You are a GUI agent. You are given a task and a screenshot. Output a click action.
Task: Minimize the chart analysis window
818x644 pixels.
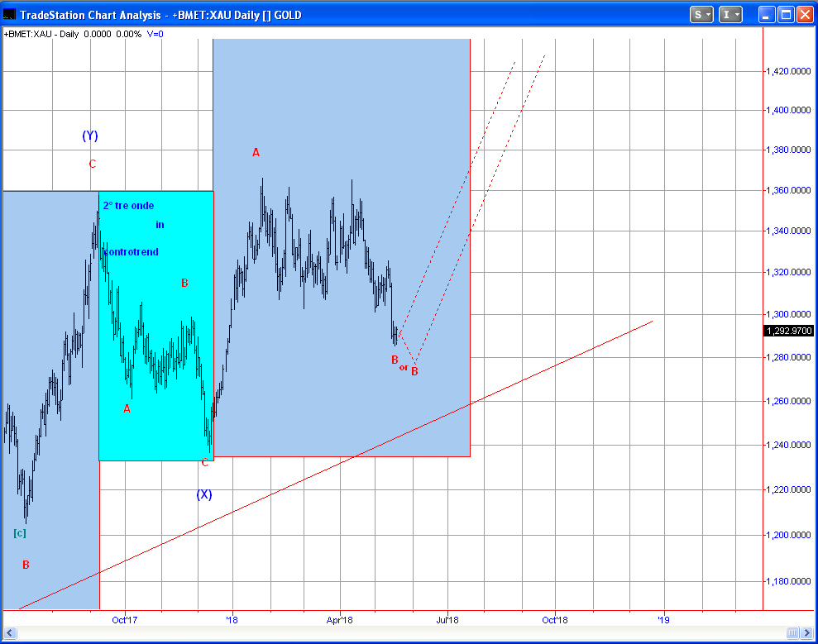point(766,15)
